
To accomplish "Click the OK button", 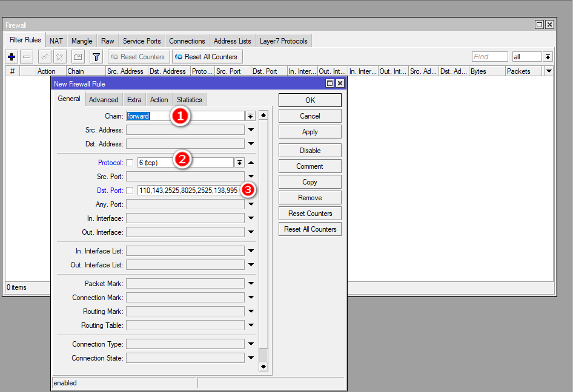I will tap(310, 100).
